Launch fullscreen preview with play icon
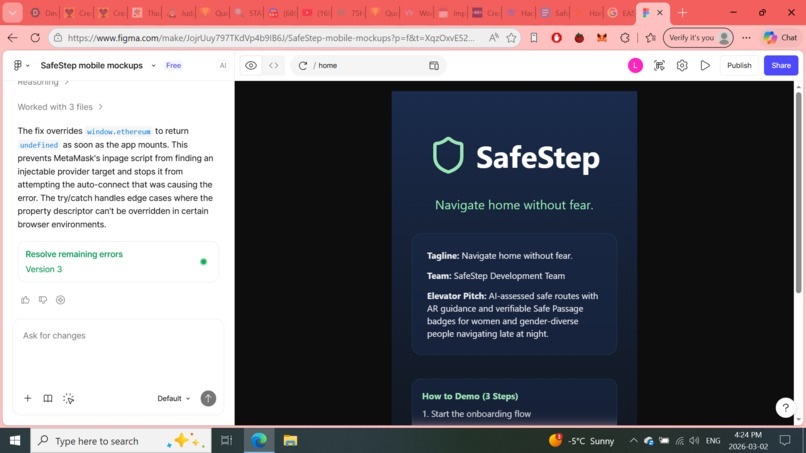Screen dimensions: 806x453 coord(705,65)
